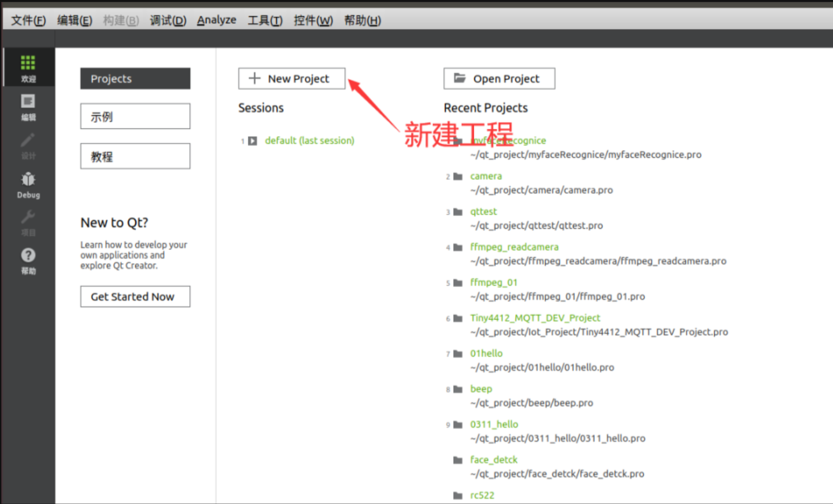Open the 调试(D) menu
This screenshot has width=833, height=504.
point(168,20)
